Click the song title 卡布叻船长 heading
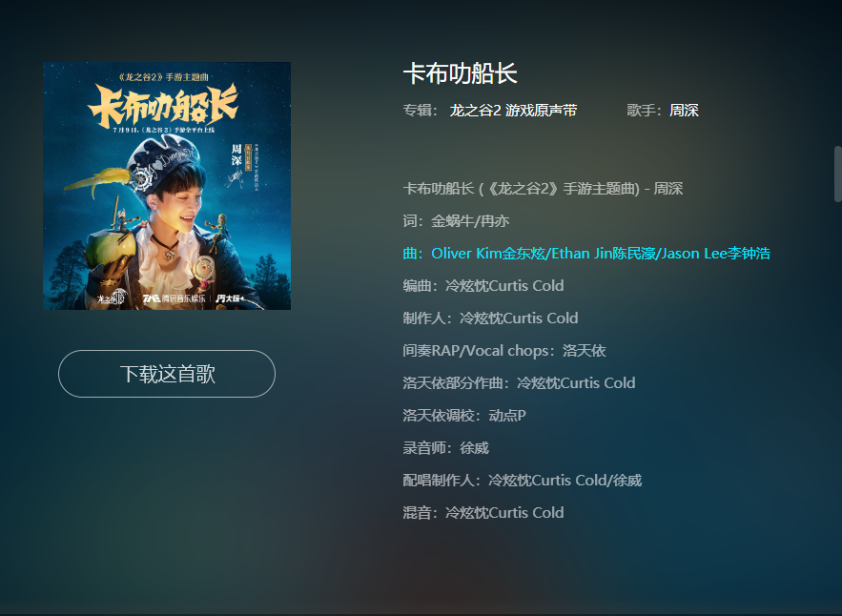 461,73
